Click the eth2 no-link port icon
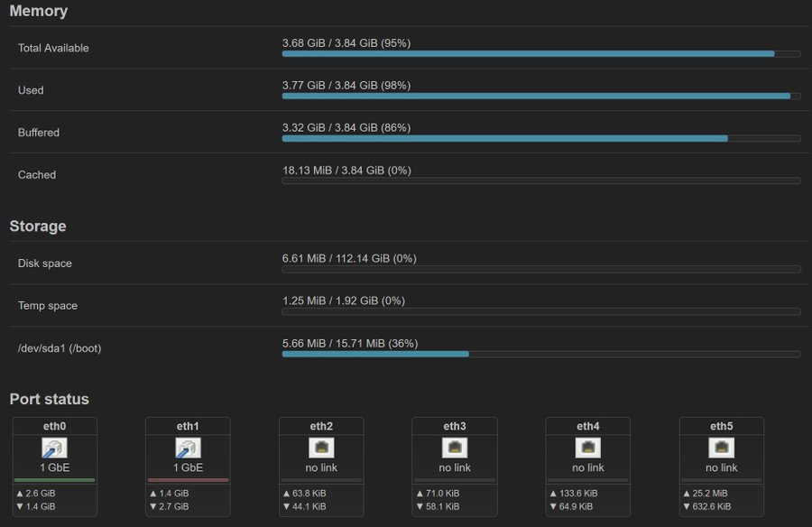This screenshot has width=812, height=527. point(321,448)
